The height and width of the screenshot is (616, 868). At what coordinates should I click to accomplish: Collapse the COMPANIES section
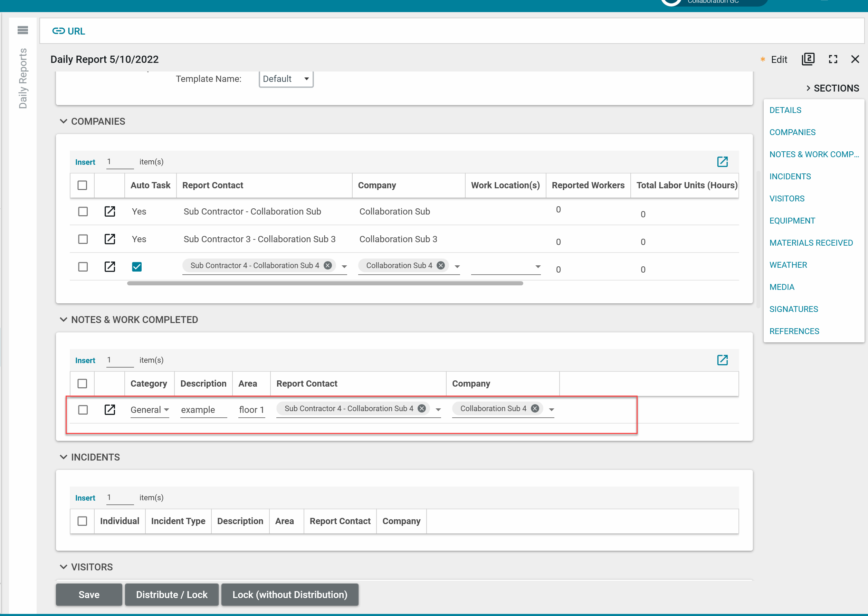tap(64, 121)
